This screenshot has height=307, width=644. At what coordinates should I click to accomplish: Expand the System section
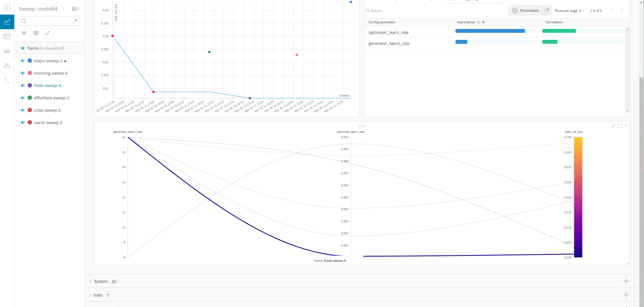coord(90,281)
